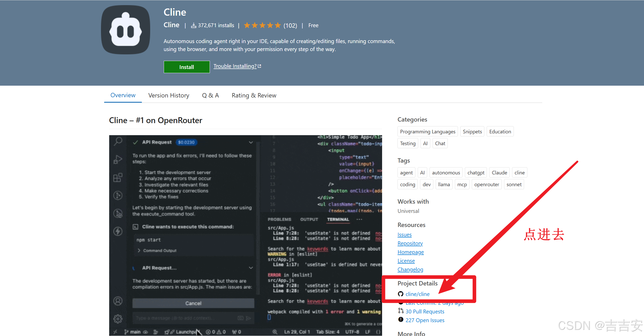
Task: Click the Claude tag
Action: click(499, 173)
